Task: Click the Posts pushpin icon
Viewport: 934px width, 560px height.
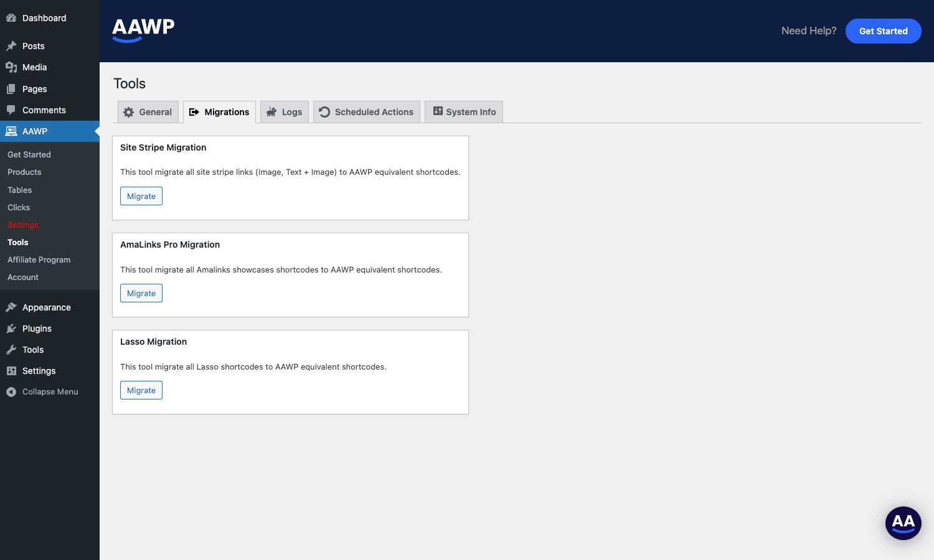Action: pyautogui.click(x=11, y=46)
